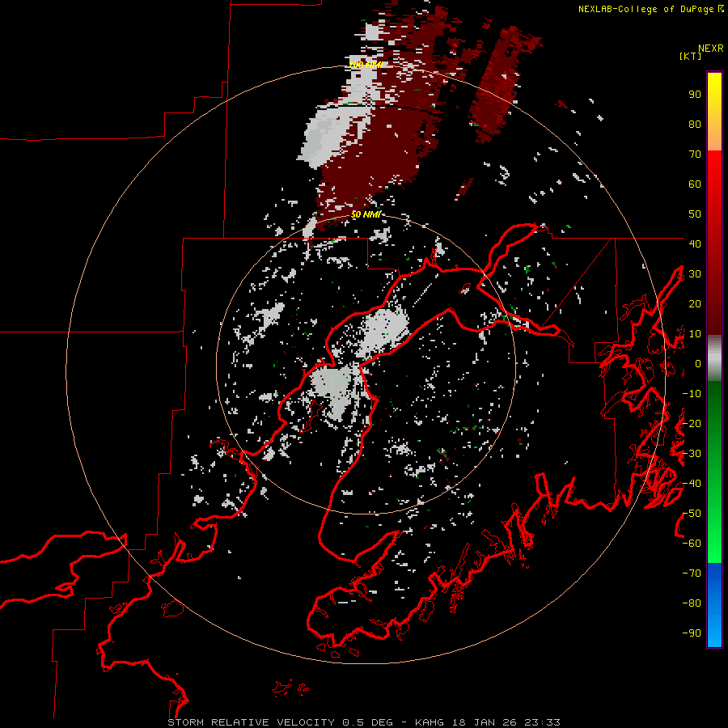Click the [KT] units label
This screenshot has height=728, width=728.
pyautogui.click(x=691, y=56)
